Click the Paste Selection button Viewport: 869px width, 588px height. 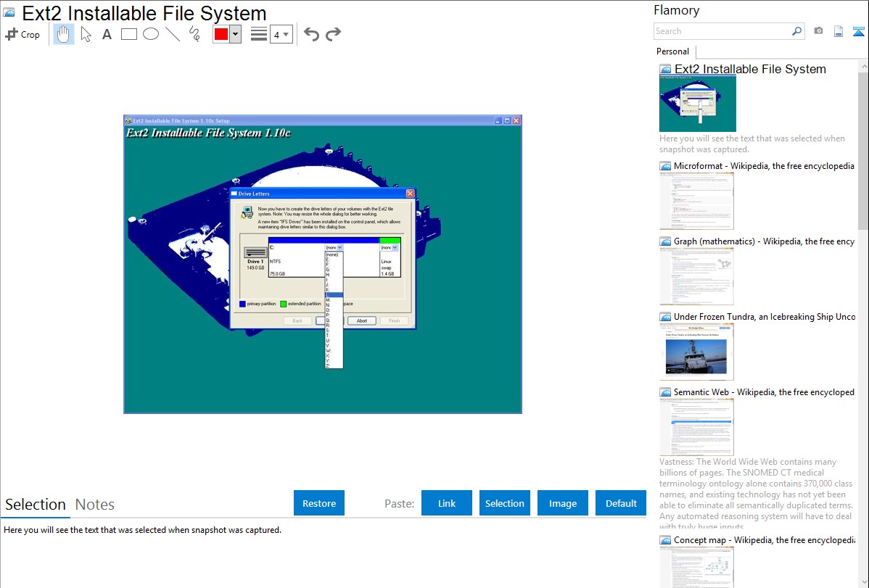504,503
